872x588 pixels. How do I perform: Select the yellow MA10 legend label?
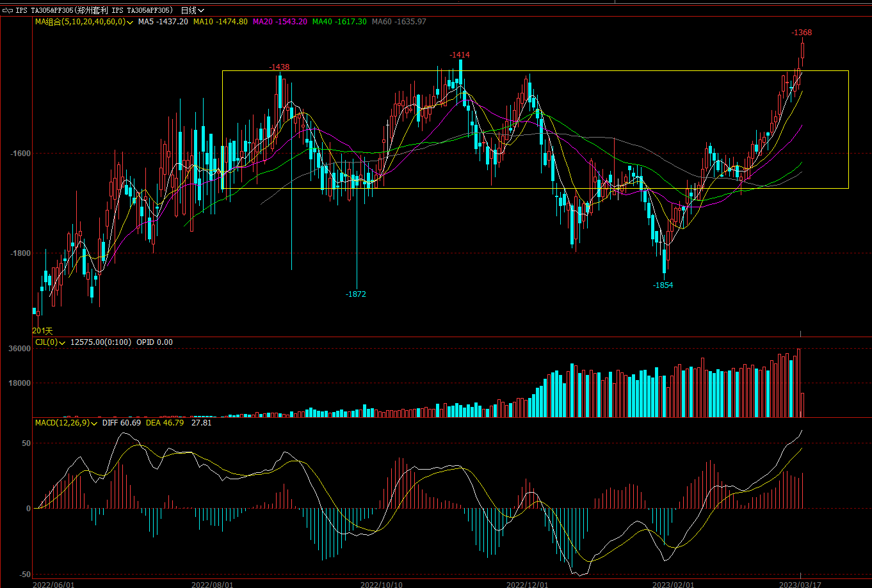coord(220,22)
